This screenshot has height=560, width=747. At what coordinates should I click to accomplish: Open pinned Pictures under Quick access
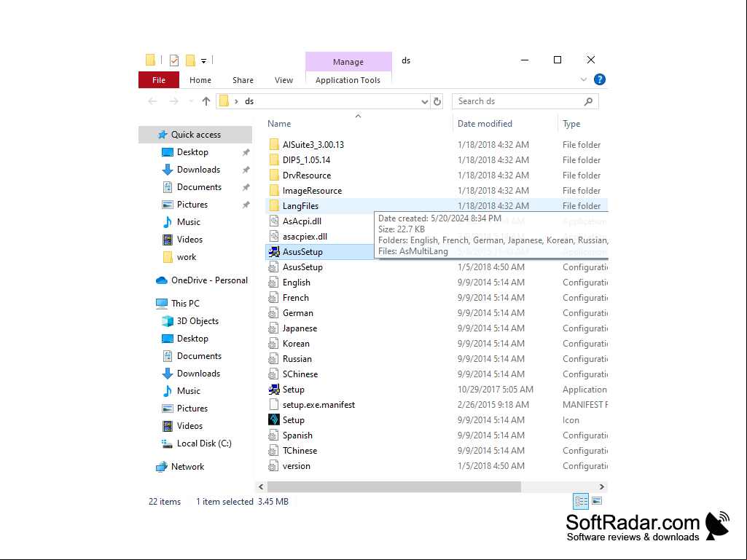coord(192,205)
